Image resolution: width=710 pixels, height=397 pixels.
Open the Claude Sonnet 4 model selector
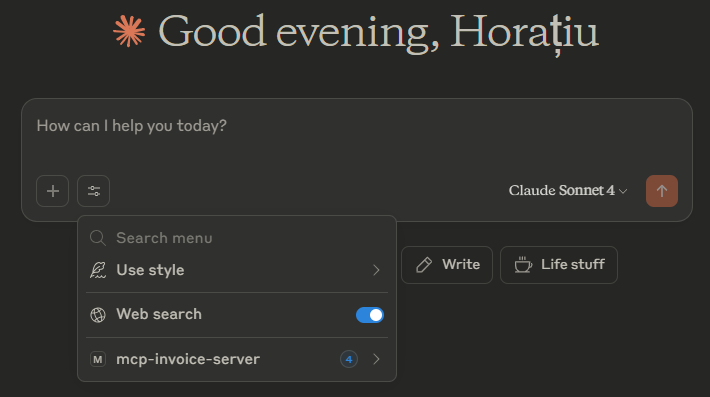(568, 191)
